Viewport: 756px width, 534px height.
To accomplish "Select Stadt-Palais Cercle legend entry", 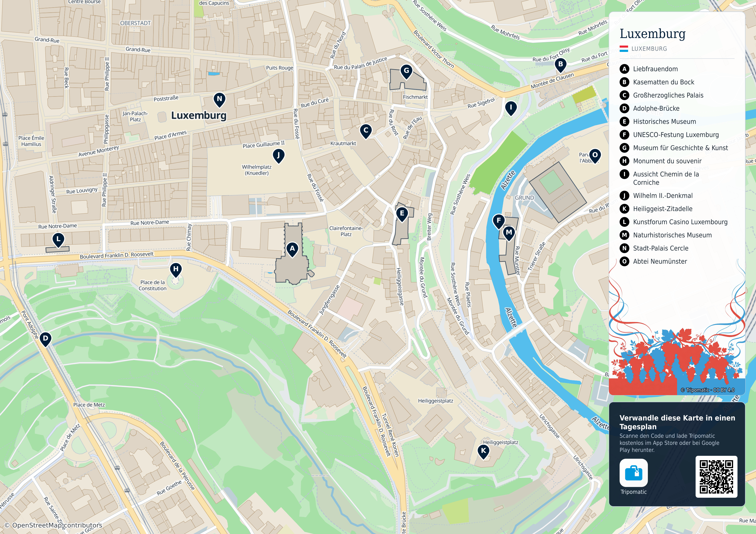I will [661, 248].
